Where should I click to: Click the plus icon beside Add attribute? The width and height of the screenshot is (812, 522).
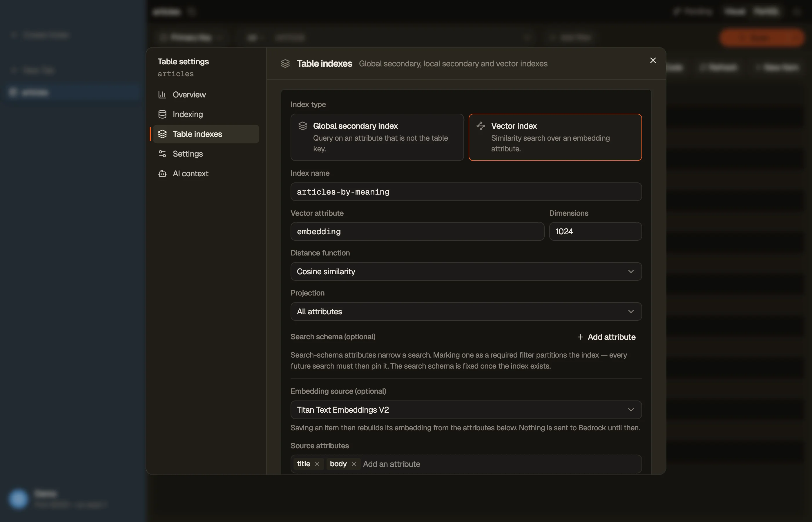point(580,337)
